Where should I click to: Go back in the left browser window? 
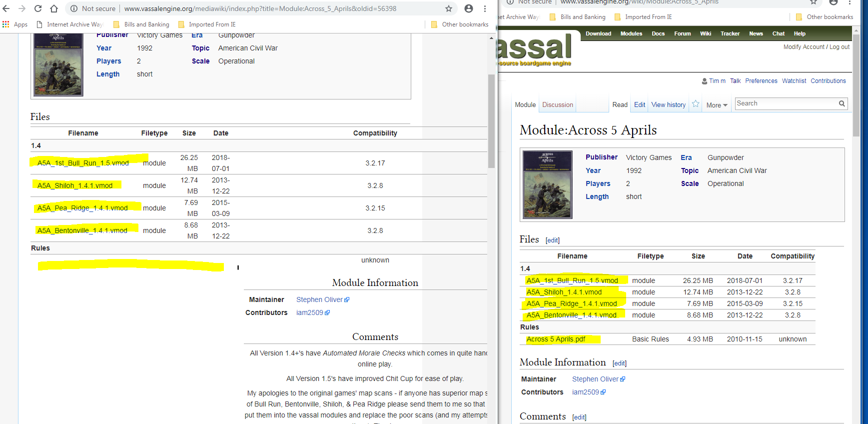(x=6, y=8)
